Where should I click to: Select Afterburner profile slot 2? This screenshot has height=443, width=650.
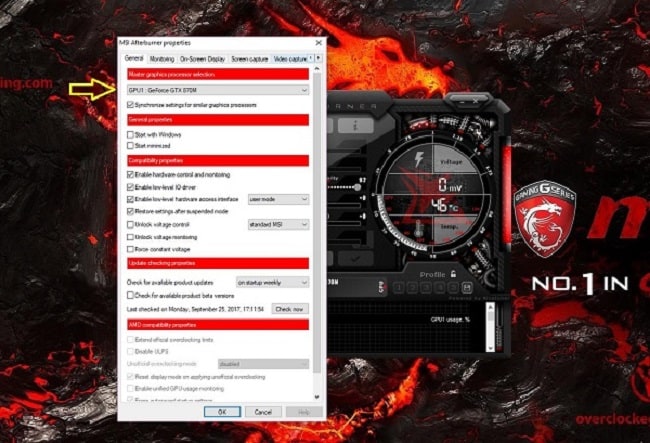point(412,288)
